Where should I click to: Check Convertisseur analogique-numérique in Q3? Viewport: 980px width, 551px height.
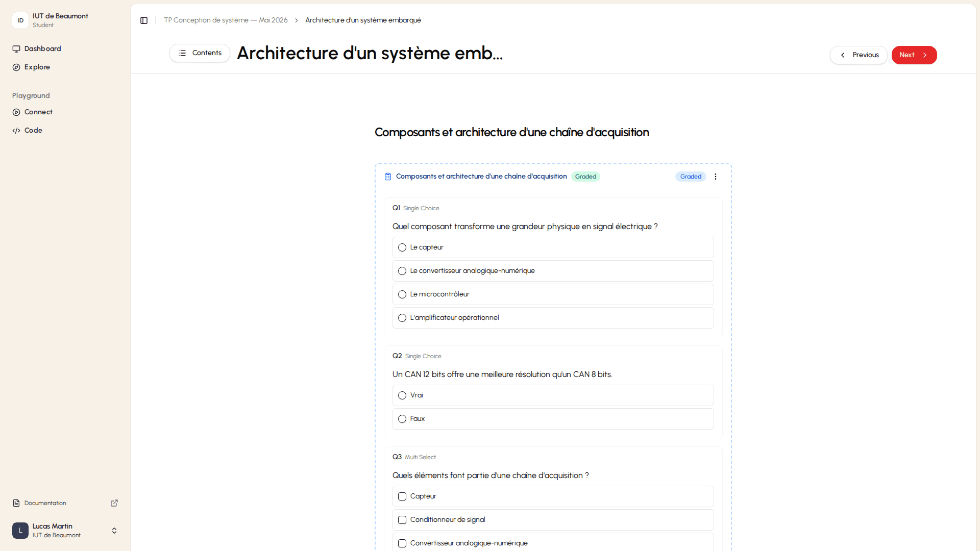point(402,543)
